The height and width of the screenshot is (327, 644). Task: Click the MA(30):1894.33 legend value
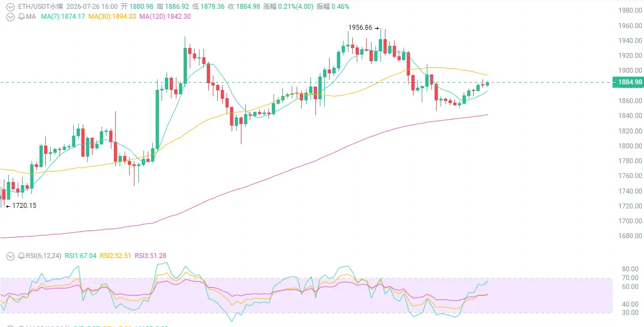[112, 17]
